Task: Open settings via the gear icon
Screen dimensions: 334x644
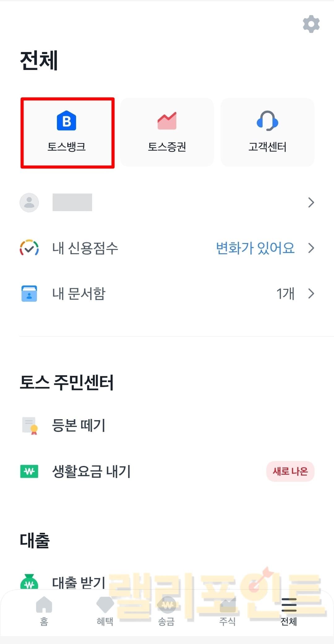Action: (311, 24)
